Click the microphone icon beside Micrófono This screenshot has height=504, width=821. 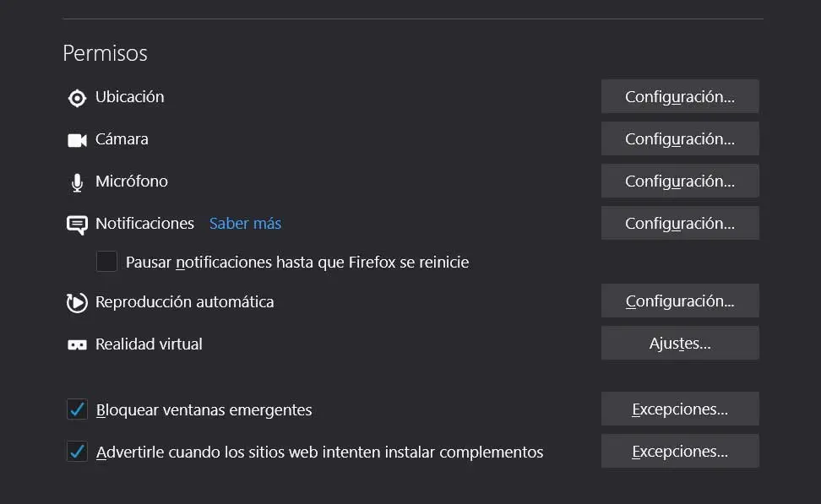tap(77, 182)
